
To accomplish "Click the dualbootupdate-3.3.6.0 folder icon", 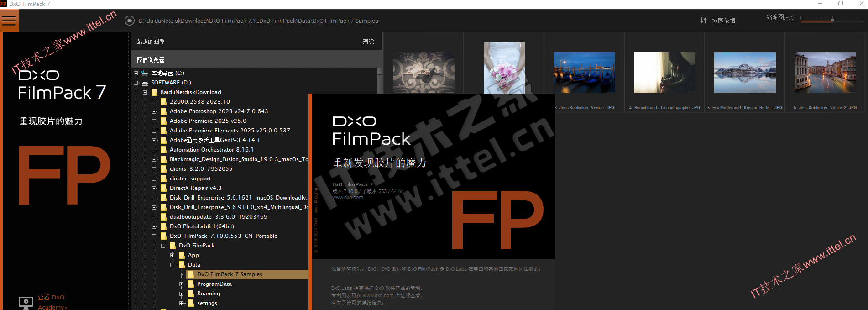I will [164, 217].
